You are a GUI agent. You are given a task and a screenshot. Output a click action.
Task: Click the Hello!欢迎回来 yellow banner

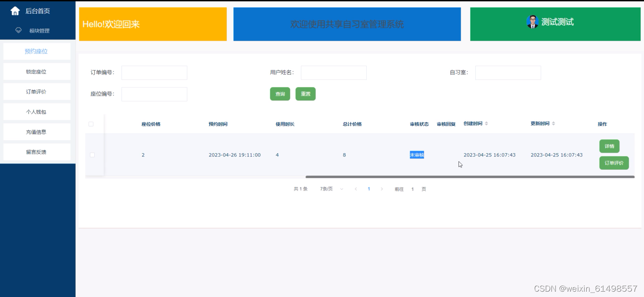click(153, 24)
